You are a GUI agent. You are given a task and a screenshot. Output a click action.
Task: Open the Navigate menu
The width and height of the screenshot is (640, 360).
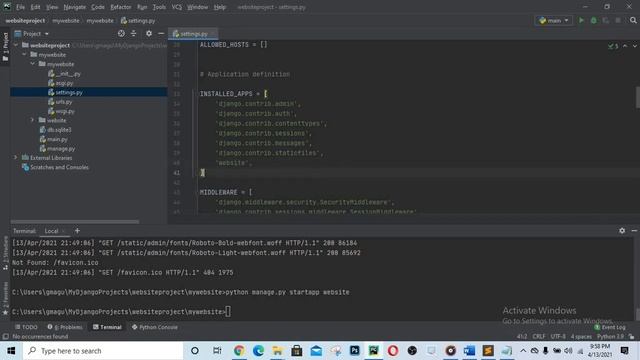point(75,7)
